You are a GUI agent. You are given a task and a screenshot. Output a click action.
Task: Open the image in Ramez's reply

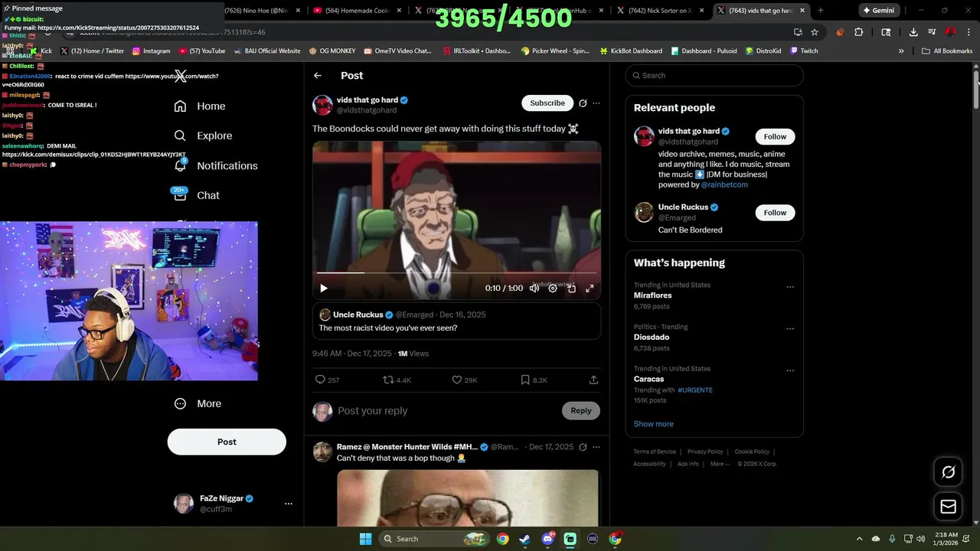[x=468, y=498]
